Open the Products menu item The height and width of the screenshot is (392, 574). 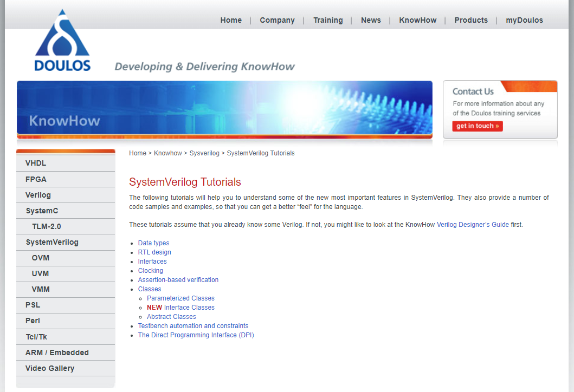click(471, 20)
